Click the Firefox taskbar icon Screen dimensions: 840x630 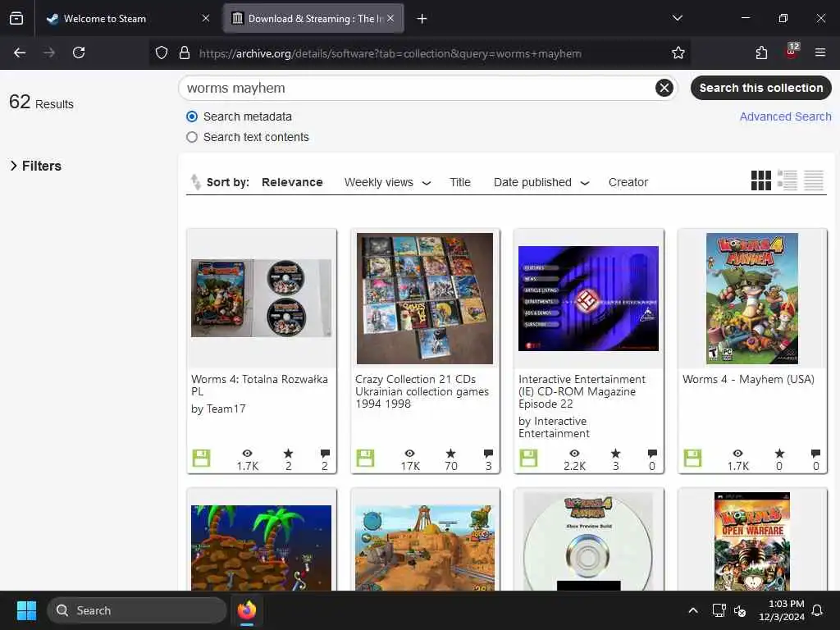pyautogui.click(x=246, y=610)
